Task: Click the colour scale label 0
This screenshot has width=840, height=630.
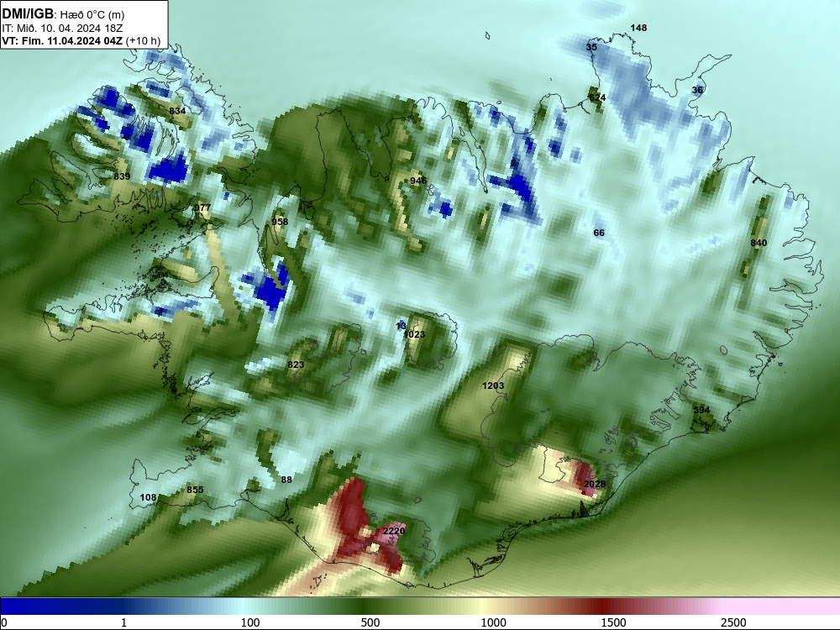Action: pos(5,622)
